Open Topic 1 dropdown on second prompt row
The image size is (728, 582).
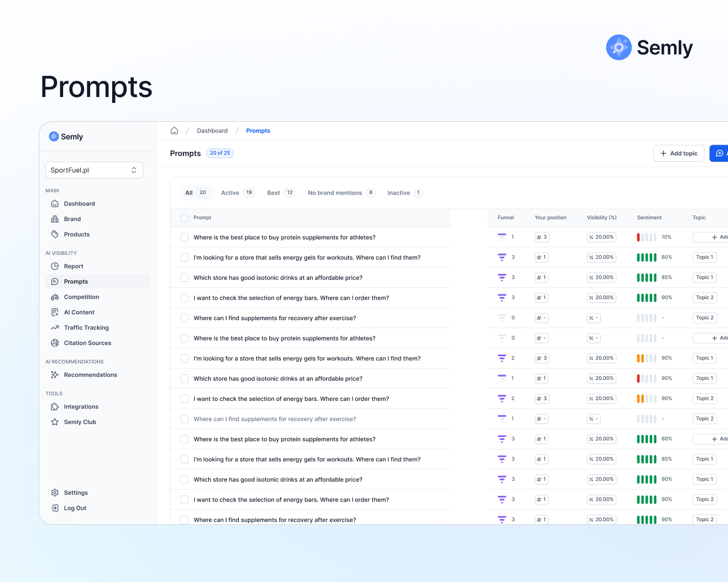click(x=704, y=258)
